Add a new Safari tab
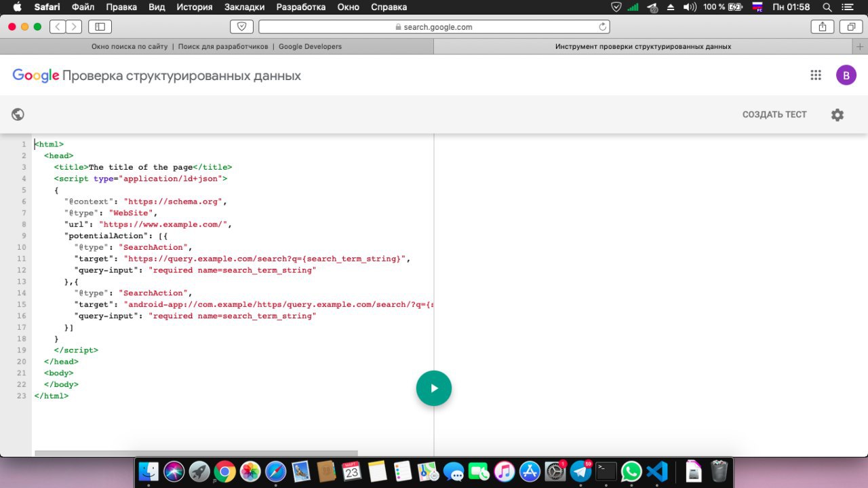 coord(861,46)
